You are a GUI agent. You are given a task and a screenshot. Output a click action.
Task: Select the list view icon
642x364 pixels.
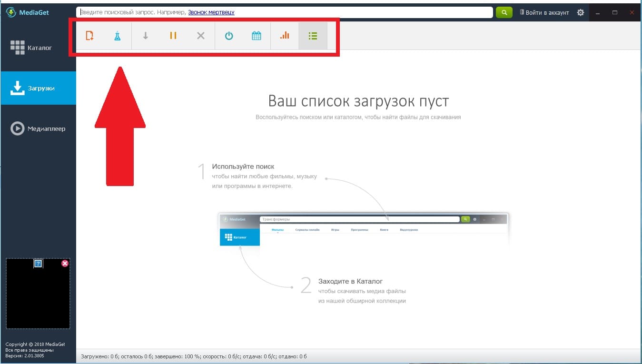point(313,36)
